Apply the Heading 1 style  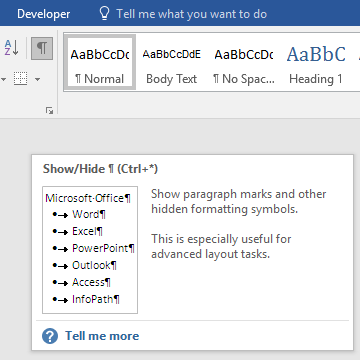coord(316,62)
